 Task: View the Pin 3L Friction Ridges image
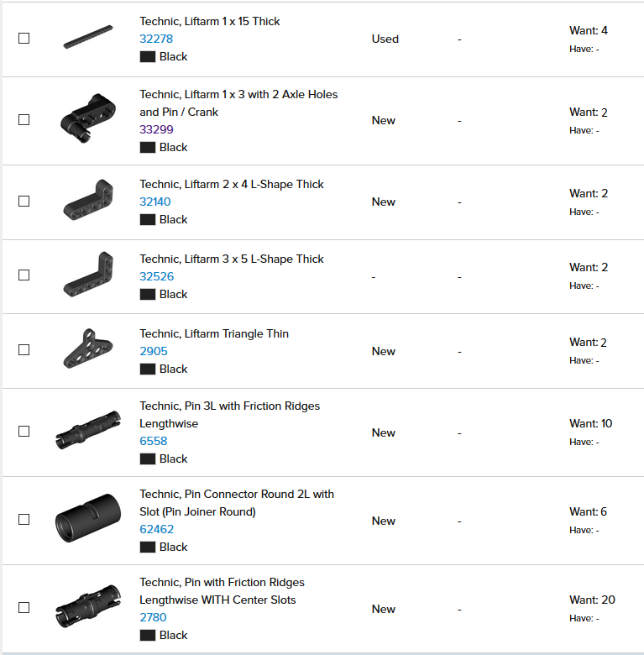point(88,430)
